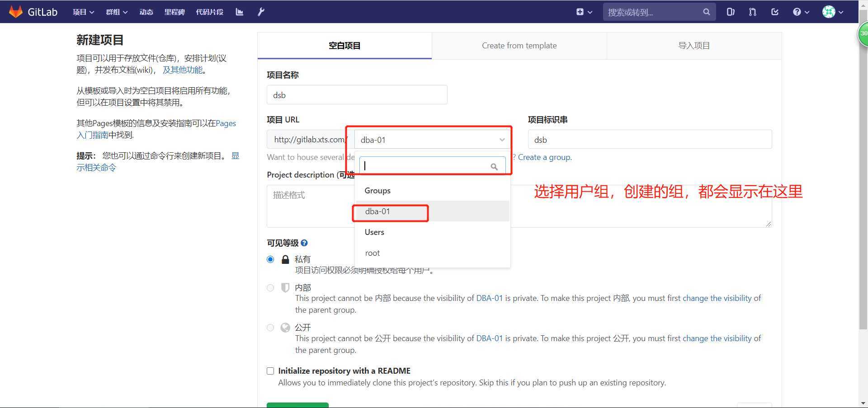This screenshot has width=868, height=408.
Task: Click the shield icon next to 内部
Action: pos(285,288)
